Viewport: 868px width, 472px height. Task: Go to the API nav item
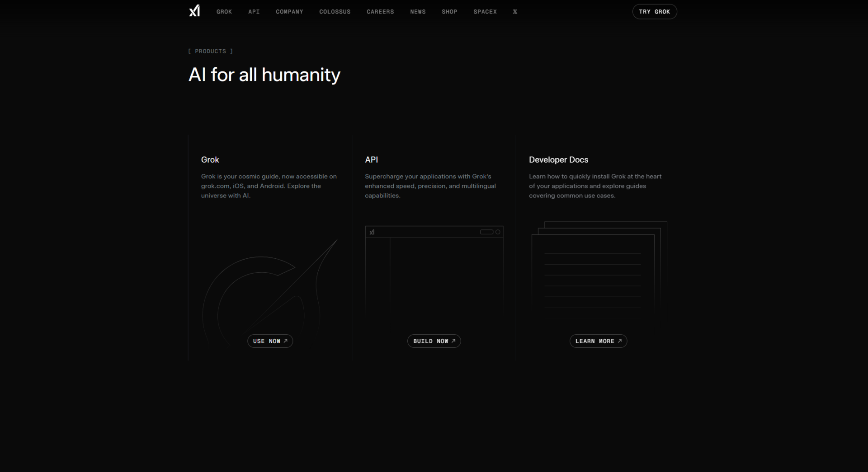254,12
